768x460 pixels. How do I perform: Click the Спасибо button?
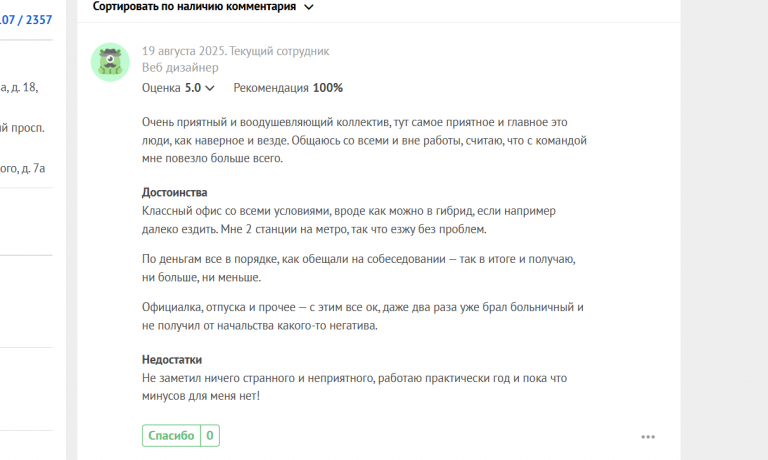coord(171,436)
